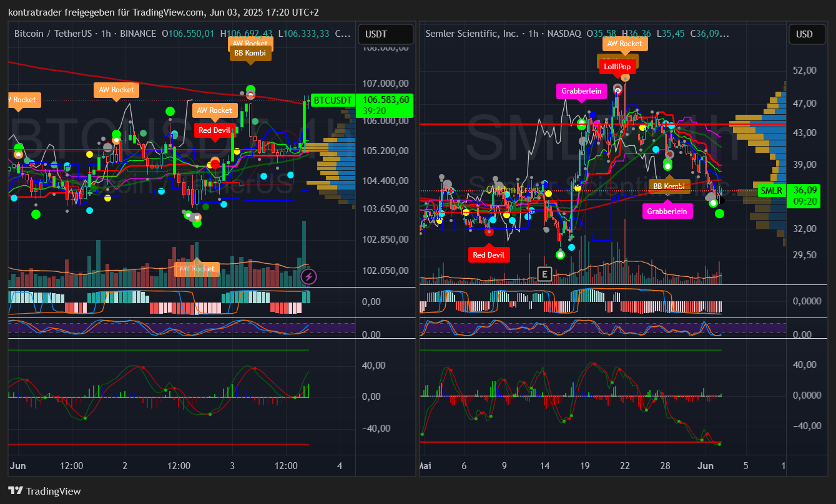Select the AW Rocket label on Semler chart
836x504 pixels.
(625, 43)
